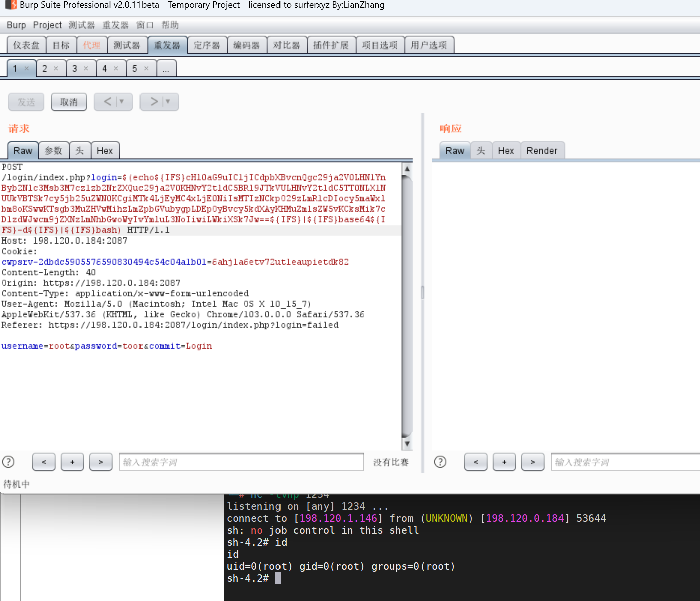The height and width of the screenshot is (601, 700).
Task: Open the '...' new repeater tab
Action: pos(166,68)
